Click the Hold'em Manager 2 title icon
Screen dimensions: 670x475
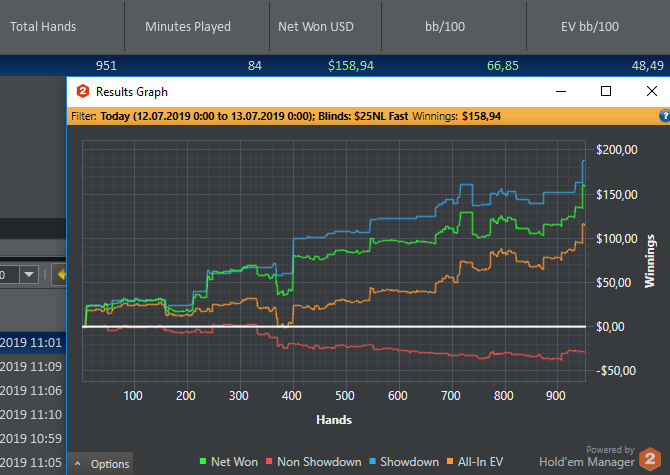[x=83, y=92]
